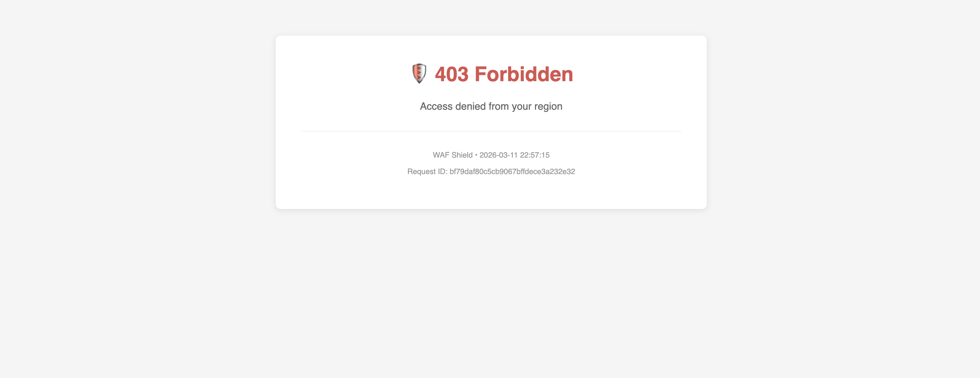The height and width of the screenshot is (378, 980).
Task: Click the "Request ID:" label
Action: [427, 172]
